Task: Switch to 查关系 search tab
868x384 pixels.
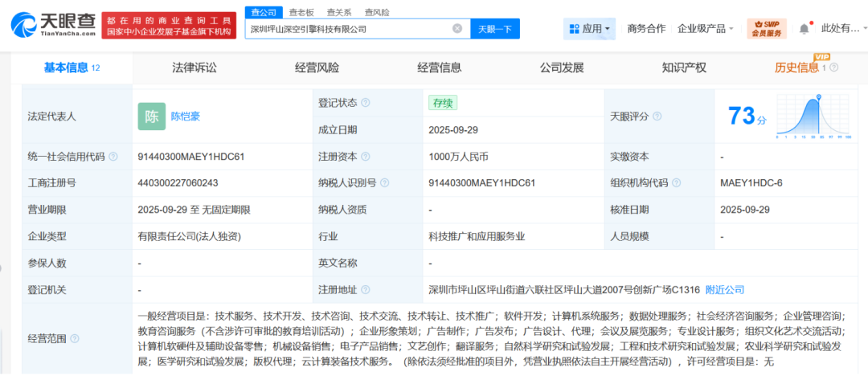Action: pyautogui.click(x=338, y=11)
